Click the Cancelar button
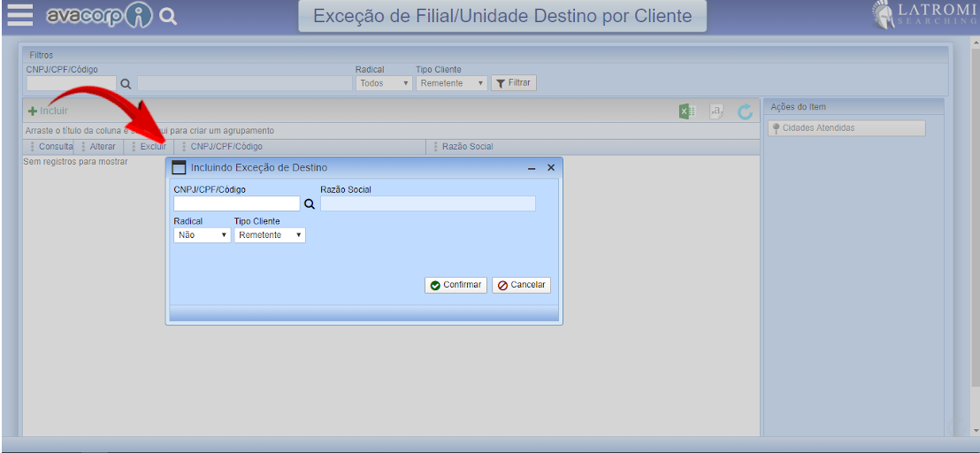980x453 pixels. pyautogui.click(x=521, y=285)
